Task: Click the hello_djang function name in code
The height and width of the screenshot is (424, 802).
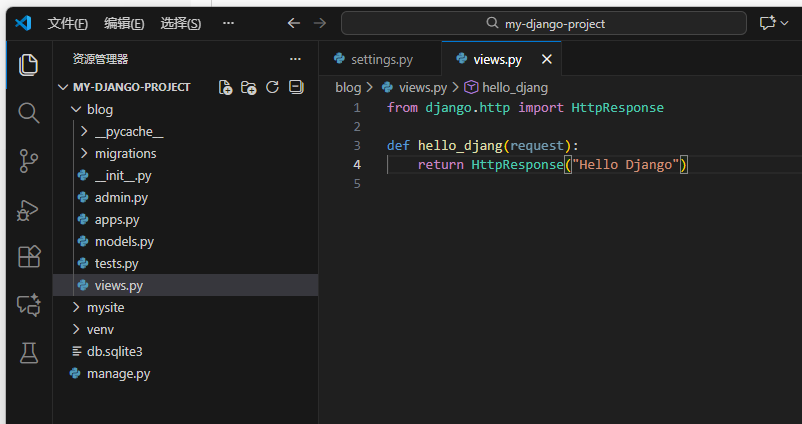Action: coord(460,146)
